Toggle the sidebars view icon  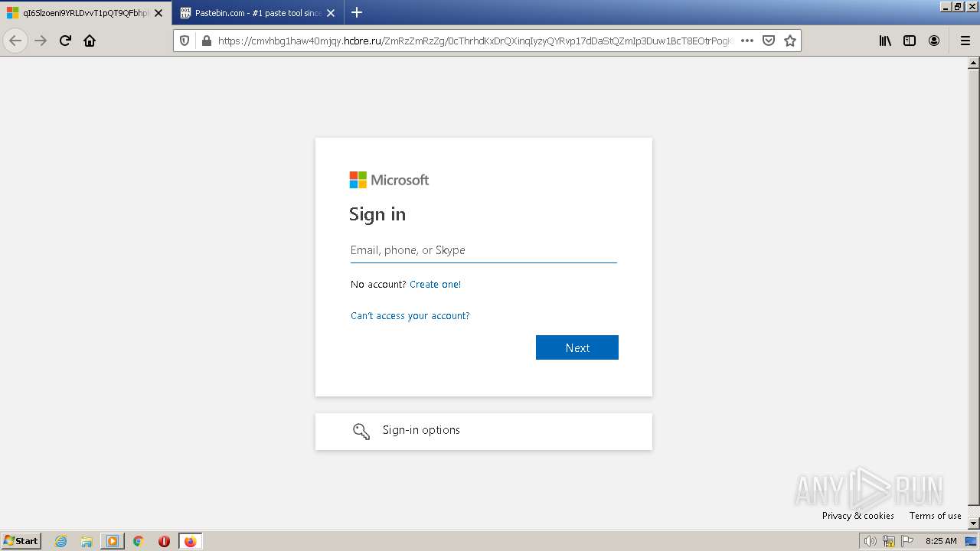910,41
